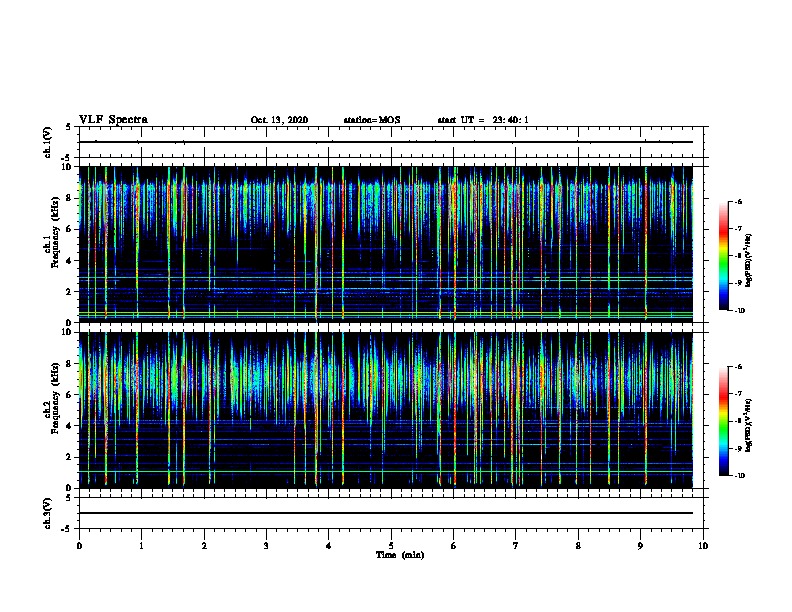Click inside the ch.1 frequency spectrogram

coord(386,244)
